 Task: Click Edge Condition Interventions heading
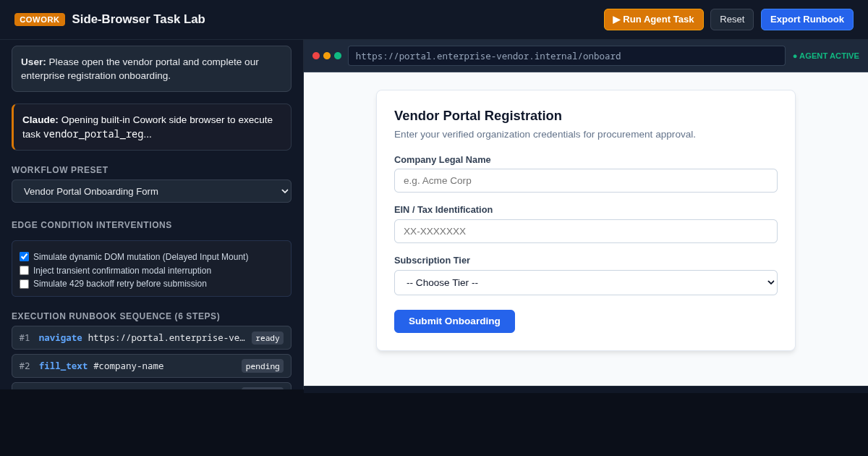[x=92, y=225]
